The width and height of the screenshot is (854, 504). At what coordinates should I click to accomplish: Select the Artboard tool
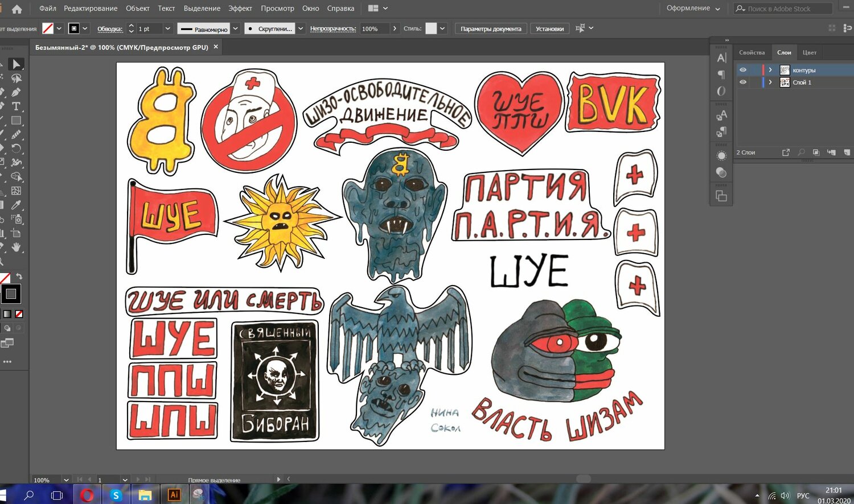16,233
